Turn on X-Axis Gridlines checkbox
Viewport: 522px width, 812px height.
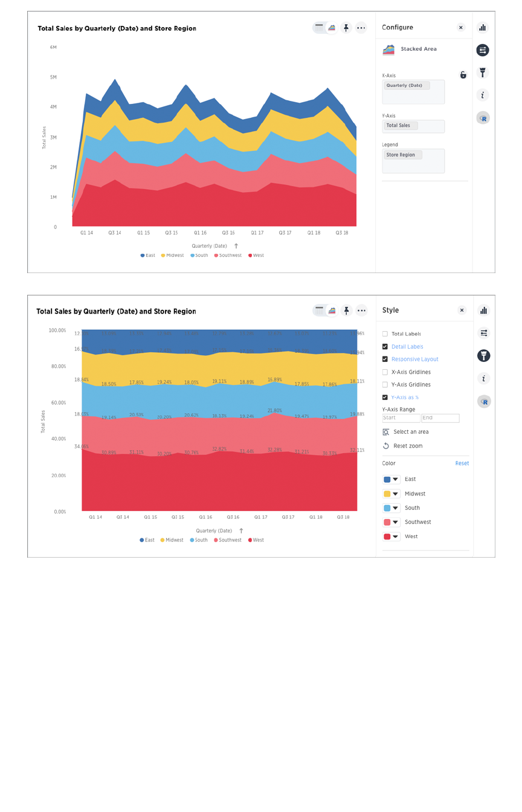click(385, 372)
